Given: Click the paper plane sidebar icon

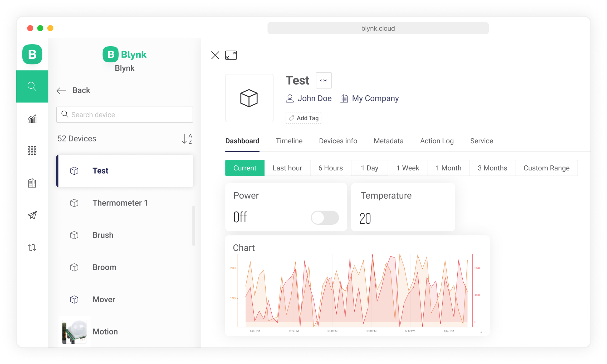Looking at the screenshot, I should (x=32, y=215).
